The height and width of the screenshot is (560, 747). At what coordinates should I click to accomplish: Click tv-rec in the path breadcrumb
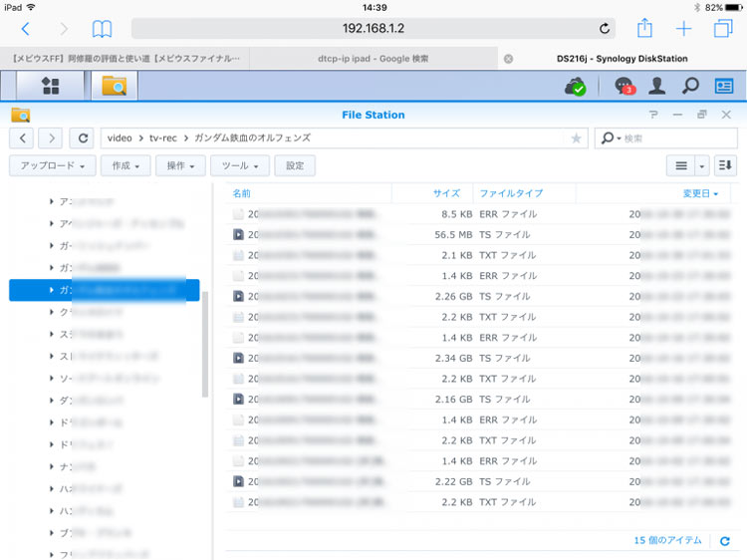pyautogui.click(x=163, y=139)
